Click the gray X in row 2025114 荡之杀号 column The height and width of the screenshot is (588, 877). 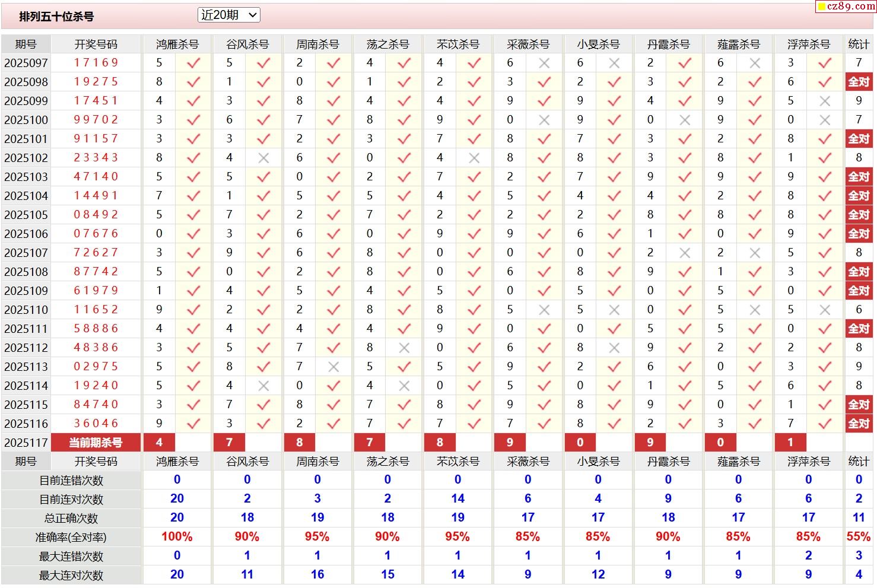(x=404, y=386)
